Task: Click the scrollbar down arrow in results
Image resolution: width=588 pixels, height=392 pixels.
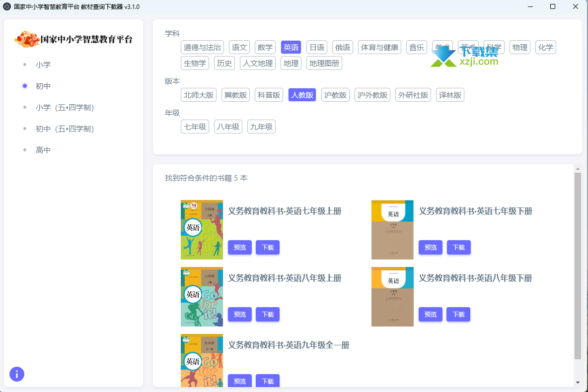Action: pos(578,383)
